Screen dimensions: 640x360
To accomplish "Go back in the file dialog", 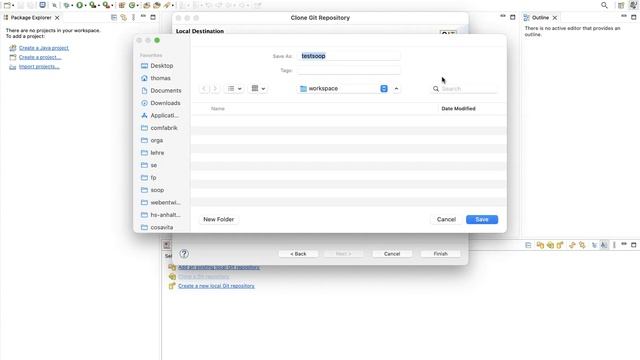I will (204, 89).
